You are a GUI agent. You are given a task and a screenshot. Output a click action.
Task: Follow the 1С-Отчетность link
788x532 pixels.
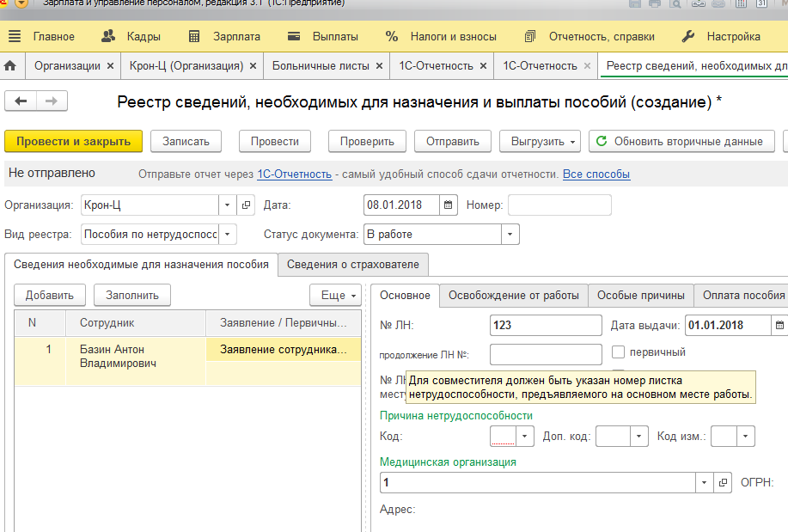click(x=295, y=174)
